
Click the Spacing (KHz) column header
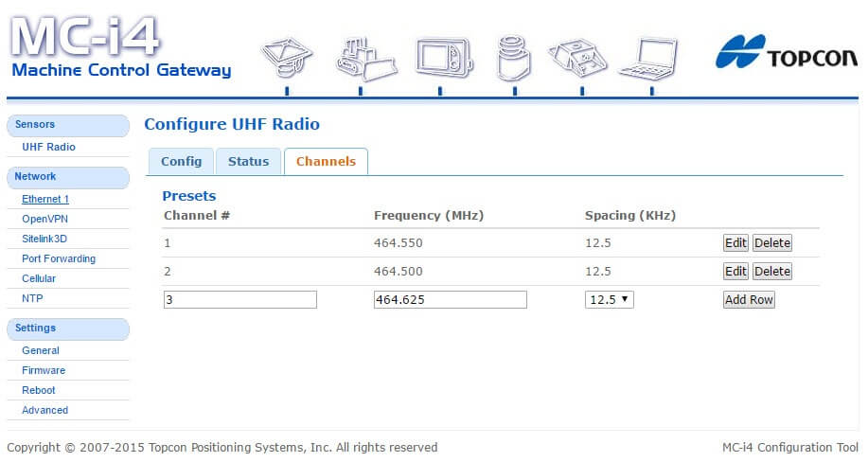(x=630, y=216)
